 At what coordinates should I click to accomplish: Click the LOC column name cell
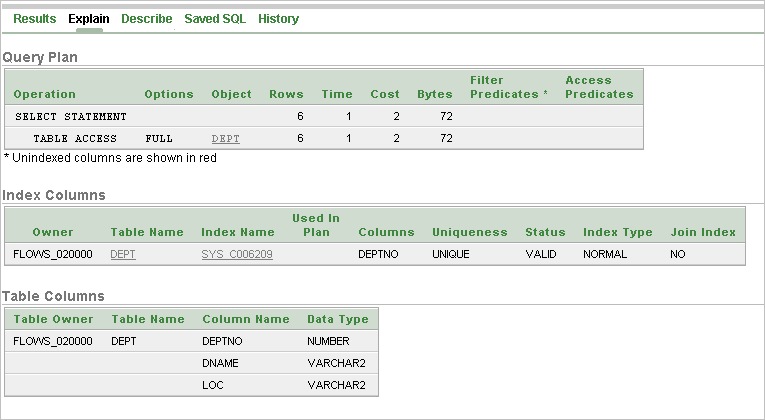click(212, 385)
